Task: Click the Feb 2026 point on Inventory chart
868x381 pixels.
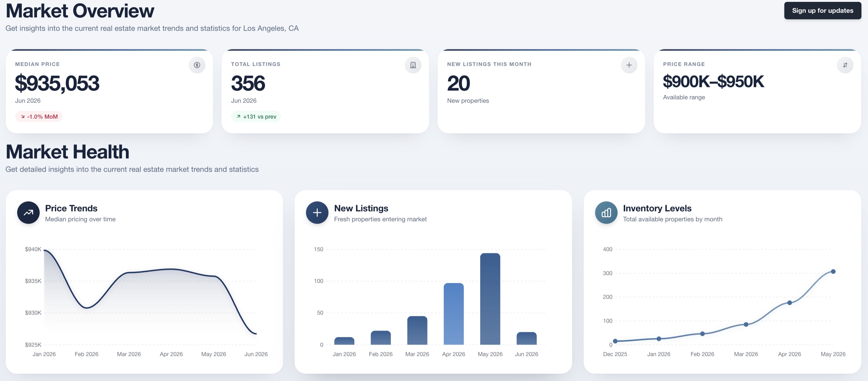Action: click(702, 334)
